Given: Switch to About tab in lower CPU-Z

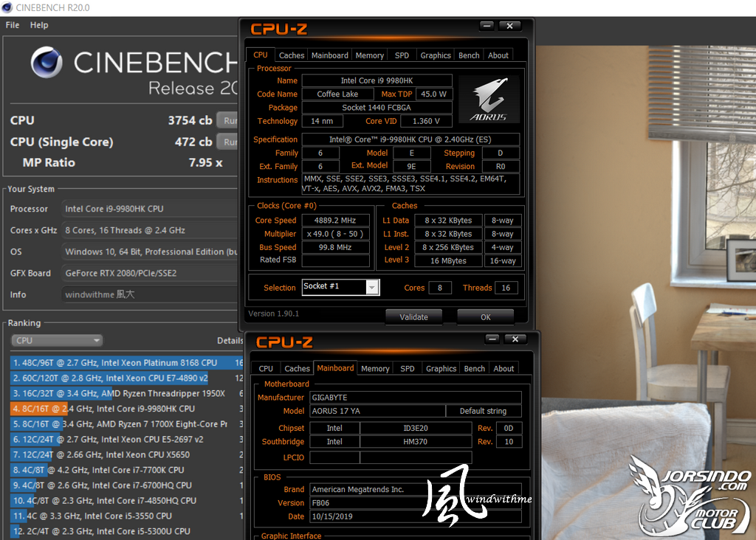Looking at the screenshot, I should pos(504,369).
